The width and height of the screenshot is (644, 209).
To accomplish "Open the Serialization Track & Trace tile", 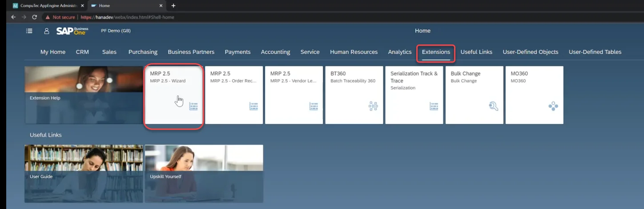I will tap(414, 95).
